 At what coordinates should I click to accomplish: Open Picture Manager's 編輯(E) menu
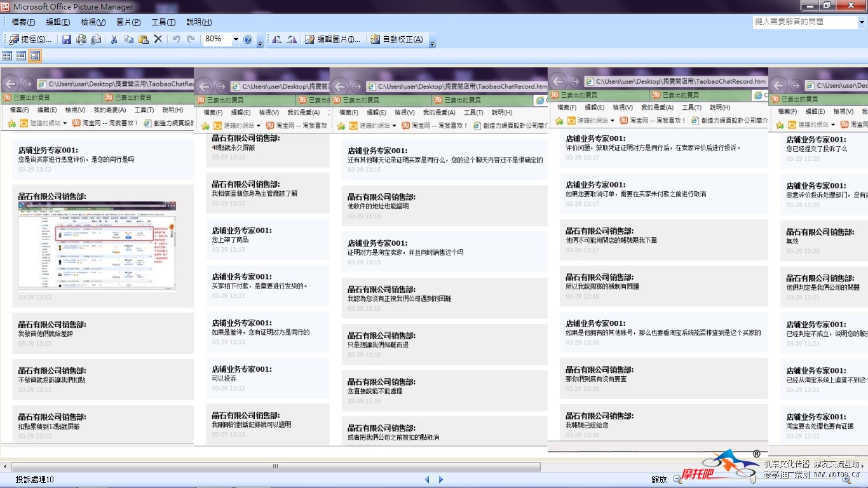58,22
